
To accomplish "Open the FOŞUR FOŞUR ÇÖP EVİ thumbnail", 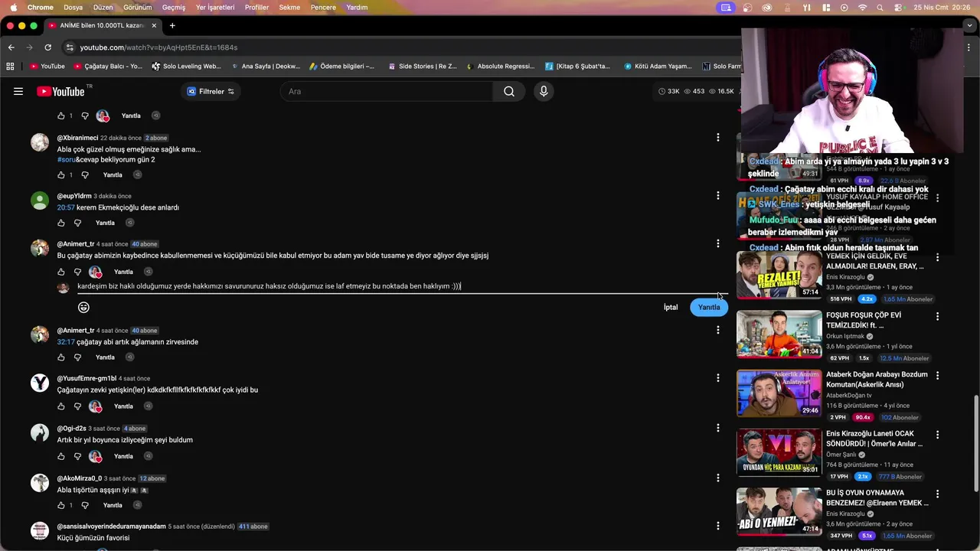I will coord(779,334).
